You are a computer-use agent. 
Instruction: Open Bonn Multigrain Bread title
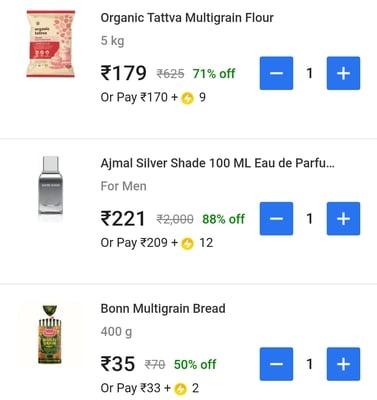point(163,309)
